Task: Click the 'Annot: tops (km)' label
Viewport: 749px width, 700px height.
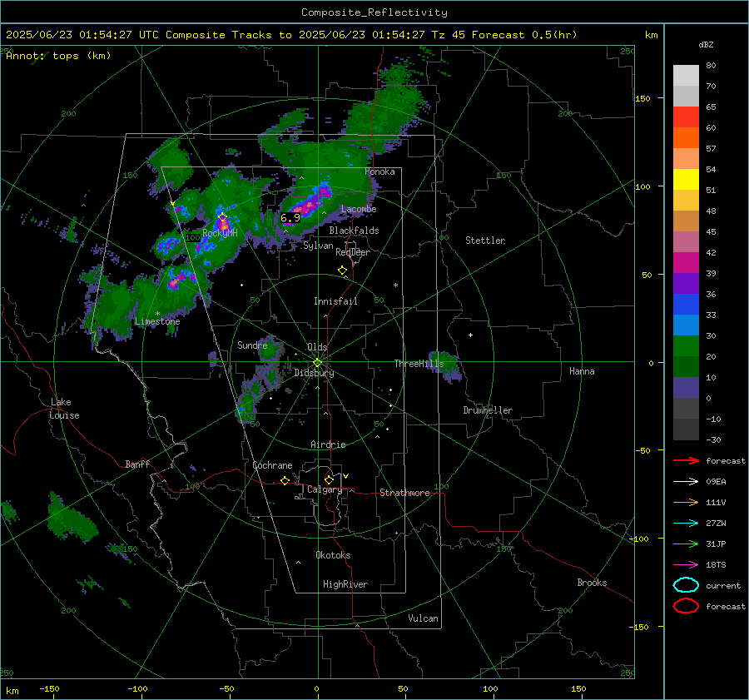Action: [x=58, y=56]
